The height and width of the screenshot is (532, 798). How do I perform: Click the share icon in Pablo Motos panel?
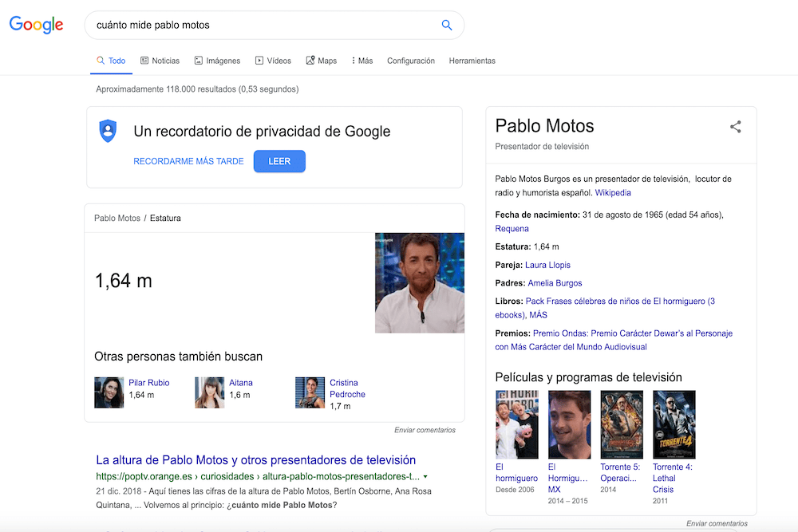(735, 126)
